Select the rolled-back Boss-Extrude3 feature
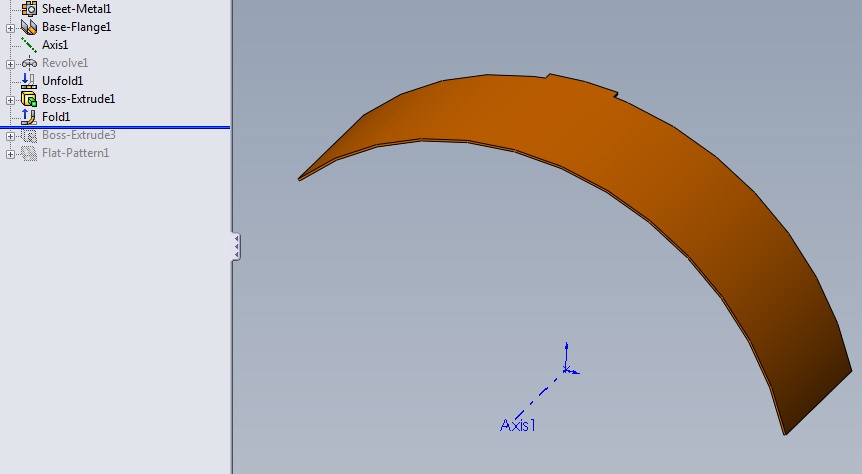This screenshot has width=862, height=474. (79, 135)
